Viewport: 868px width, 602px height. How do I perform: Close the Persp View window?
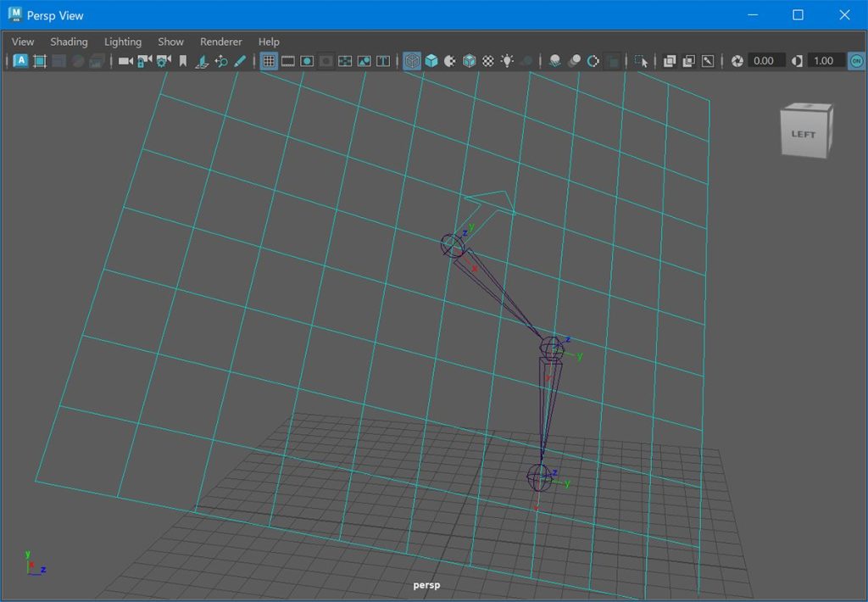(x=844, y=15)
